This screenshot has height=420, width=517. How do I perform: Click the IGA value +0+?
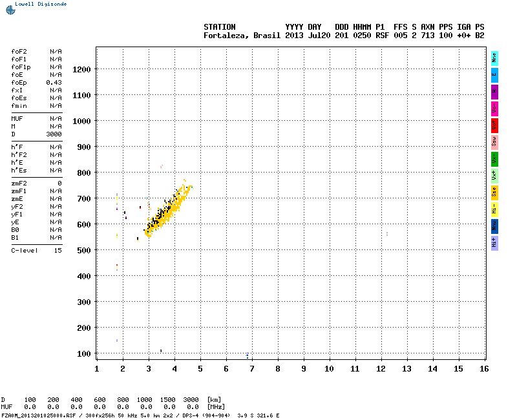click(x=463, y=36)
